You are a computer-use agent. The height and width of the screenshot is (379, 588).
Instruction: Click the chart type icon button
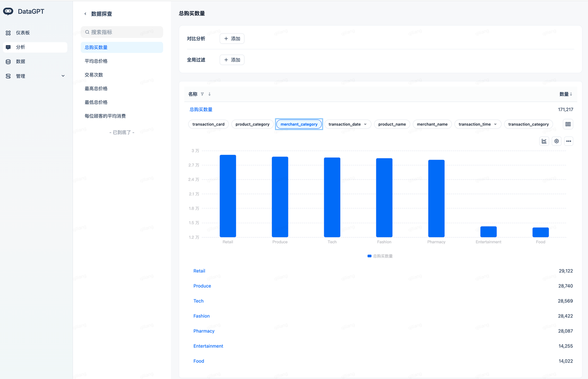pos(544,141)
